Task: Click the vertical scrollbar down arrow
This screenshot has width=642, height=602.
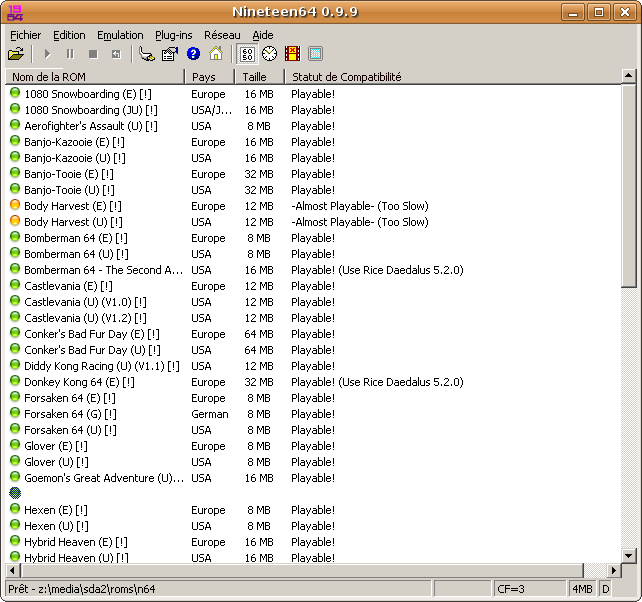Action: (x=628, y=556)
